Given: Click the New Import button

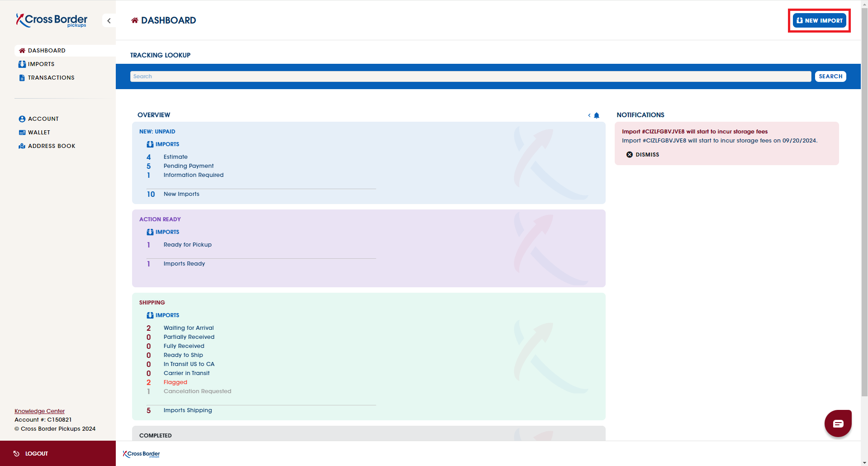Looking at the screenshot, I should tap(819, 20).
